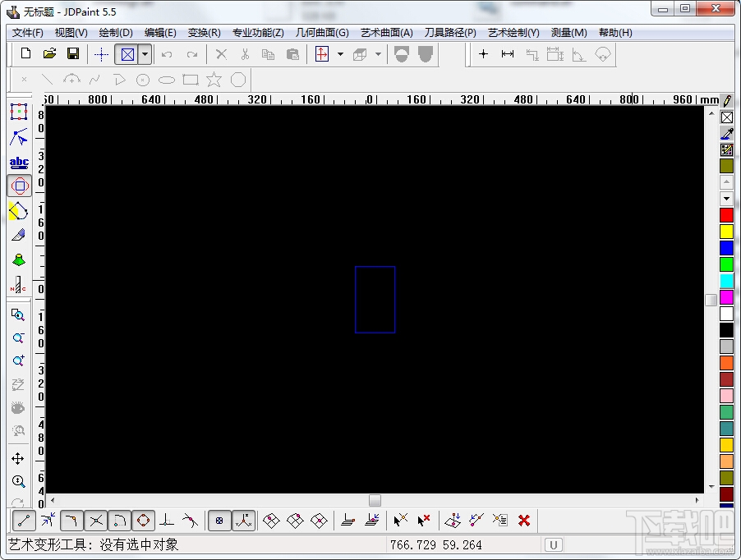Click the blue rectangle in canvas

click(375, 300)
